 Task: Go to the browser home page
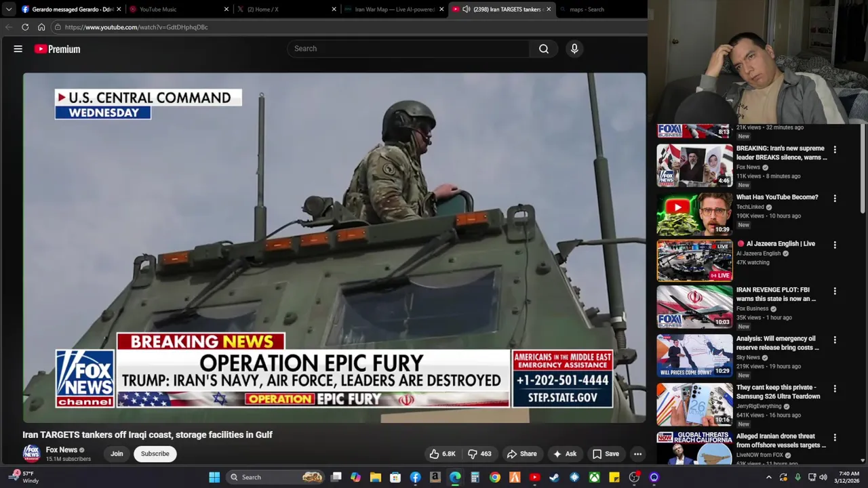tap(41, 27)
